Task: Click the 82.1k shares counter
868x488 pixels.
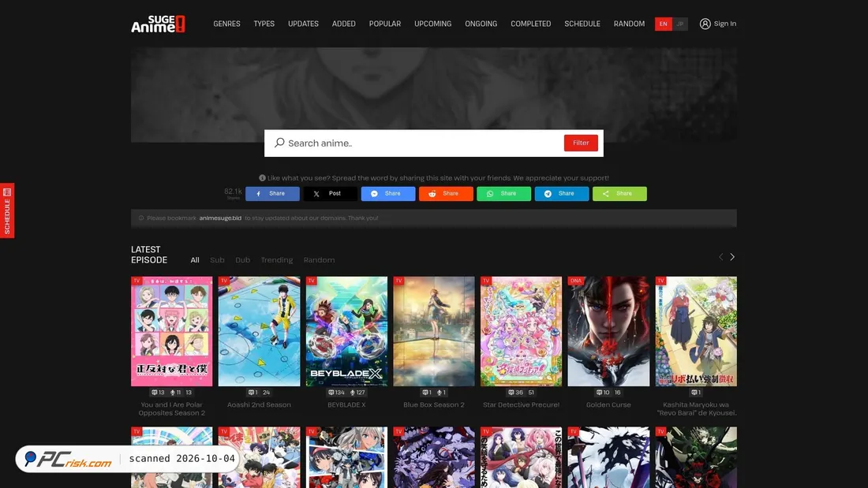Action: coord(233,193)
